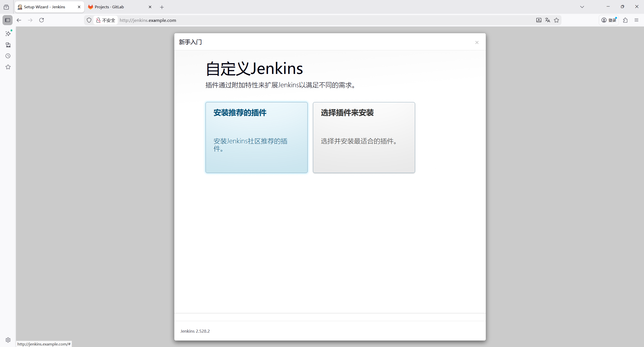Click the address bar URL field

pos(302,20)
